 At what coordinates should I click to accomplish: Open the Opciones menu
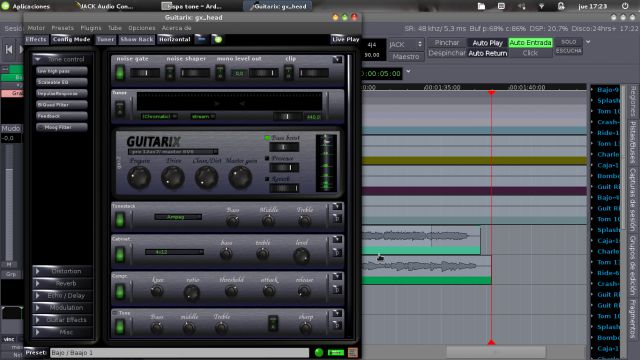coord(142,28)
